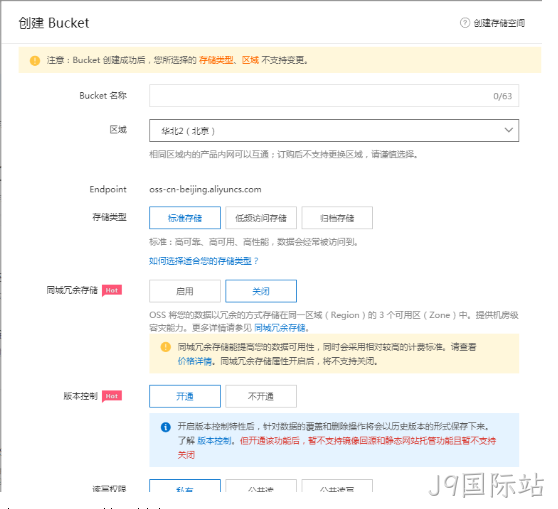
Task: Click the help question-mark icon near 创建存储空间
Action: 465,23
